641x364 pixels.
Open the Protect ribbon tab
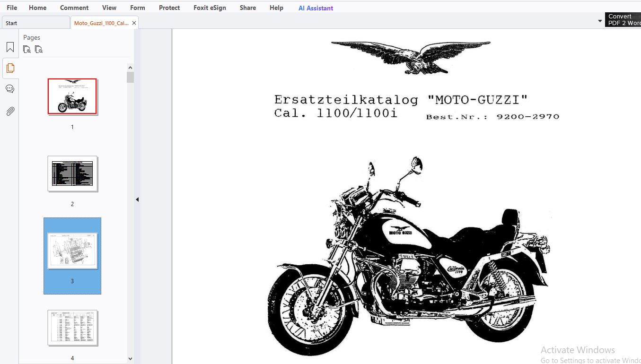tap(169, 8)
